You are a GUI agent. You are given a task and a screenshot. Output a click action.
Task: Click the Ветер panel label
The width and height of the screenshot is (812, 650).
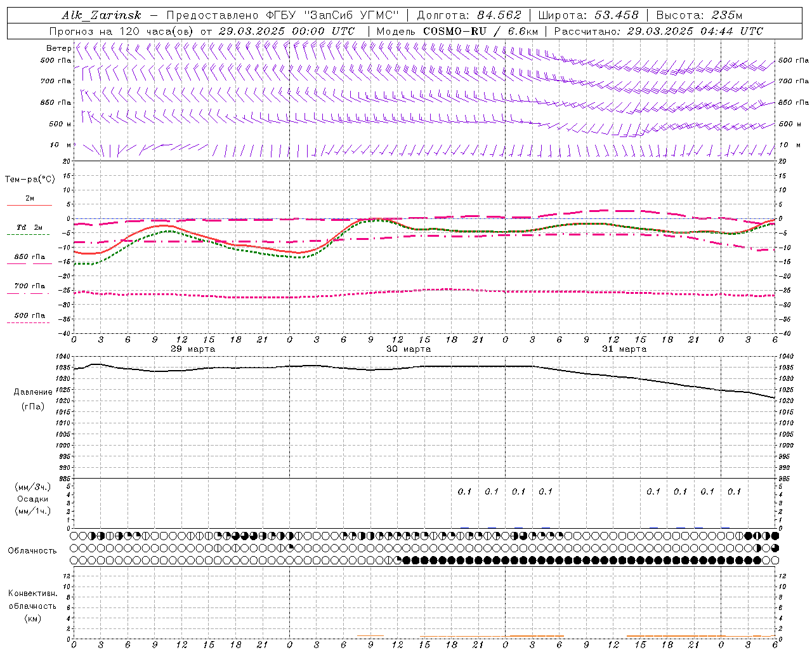pyautogui.click(x=58, y=48)
